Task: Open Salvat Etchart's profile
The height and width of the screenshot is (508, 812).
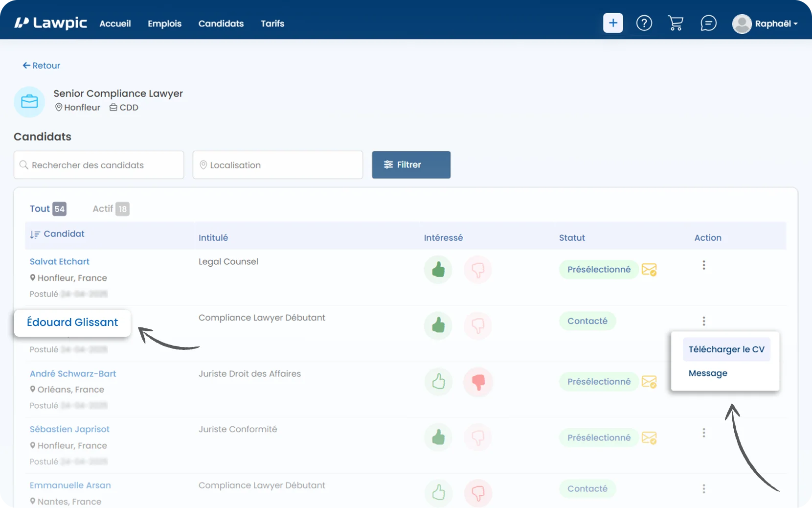Action: 60,261
